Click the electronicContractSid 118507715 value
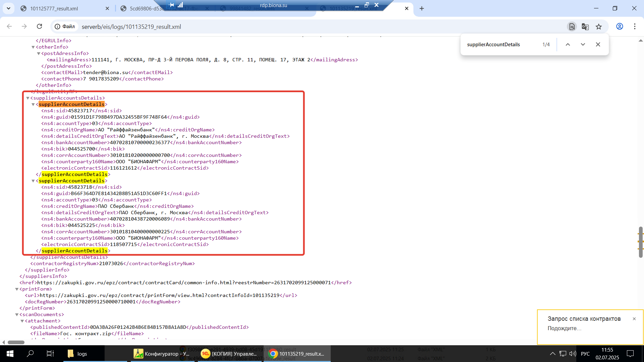644x362 pixels. [123, 244]
